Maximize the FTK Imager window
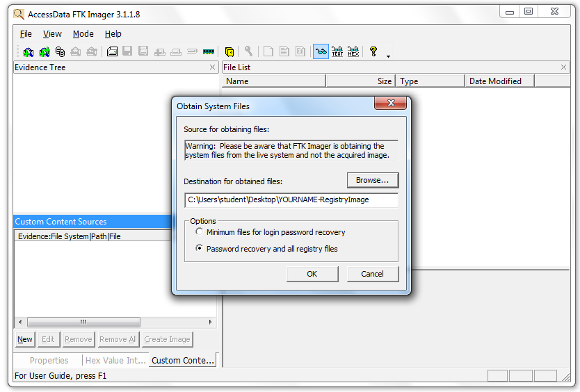 coord(529,11)
